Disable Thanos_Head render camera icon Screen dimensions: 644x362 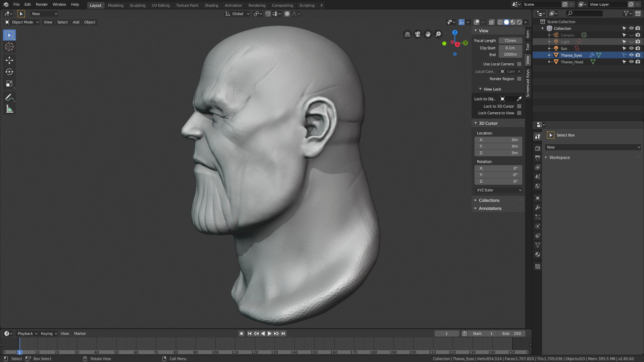pyautogui.click(x=638, y=62)
